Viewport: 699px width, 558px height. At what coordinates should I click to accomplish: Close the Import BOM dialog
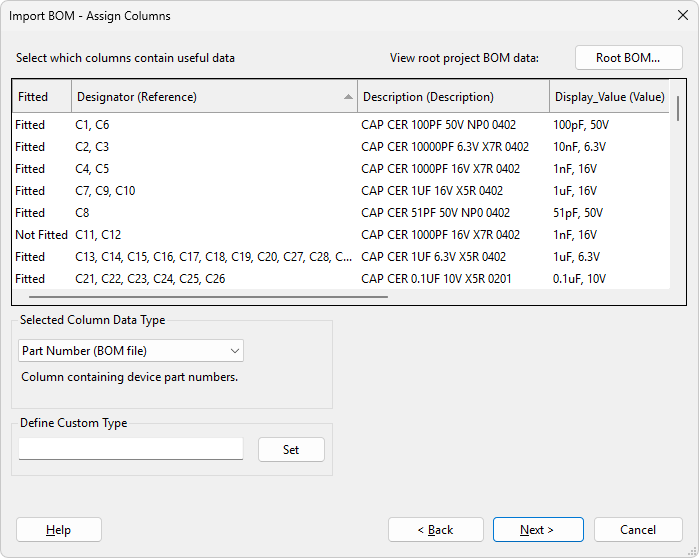[x=683, y=15]
